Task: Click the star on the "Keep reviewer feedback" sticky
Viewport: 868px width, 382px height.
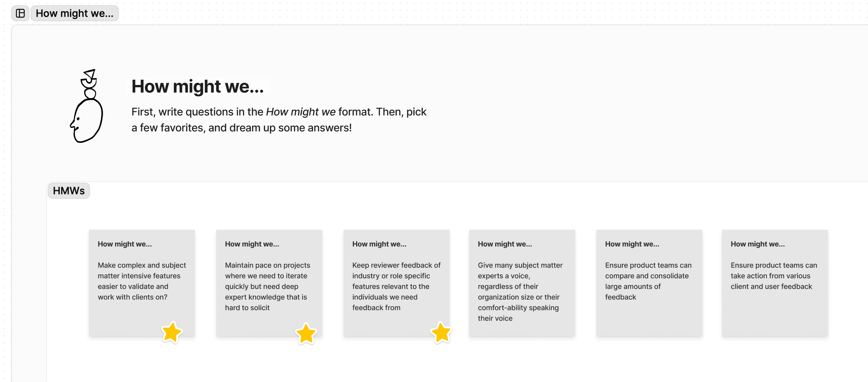Action: coord(441,332)
